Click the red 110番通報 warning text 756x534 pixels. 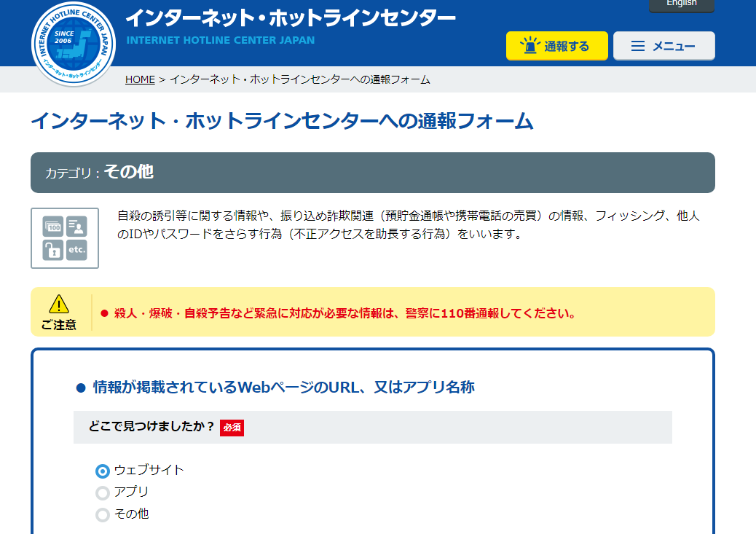tap(344, 313)
